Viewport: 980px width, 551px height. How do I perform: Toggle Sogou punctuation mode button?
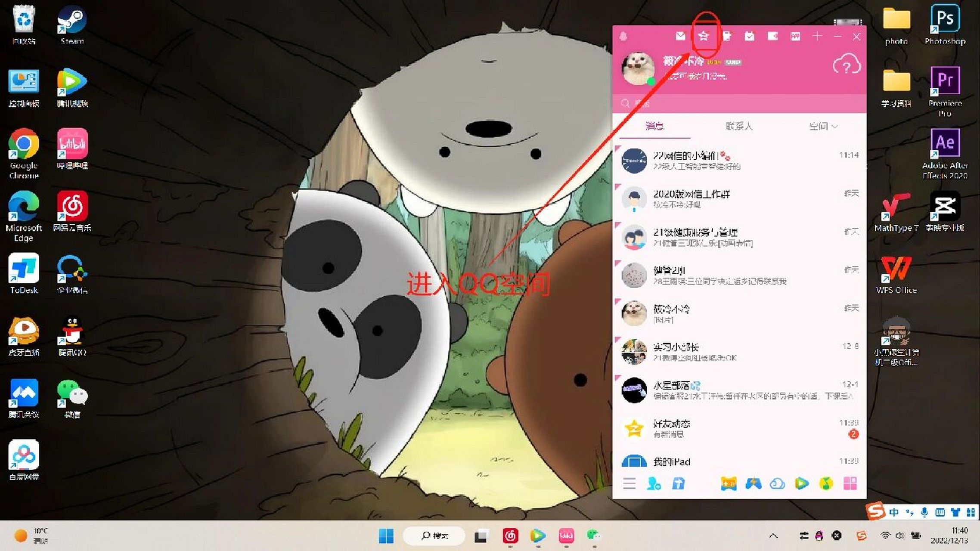909,512
